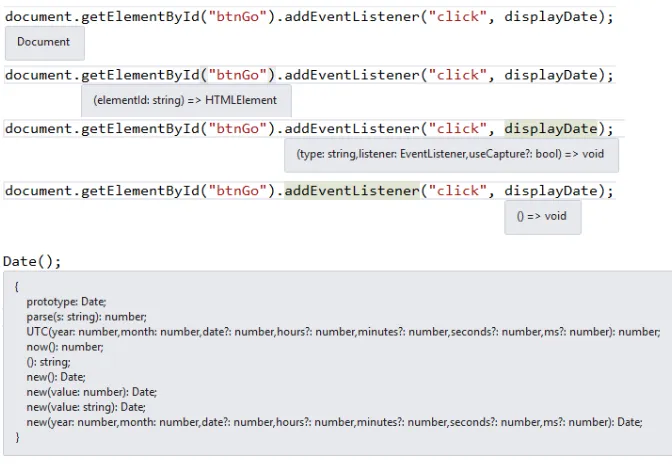Click the '() => void' tooltip
Viewport: 672px width, 470px height.
click(543, 217)
